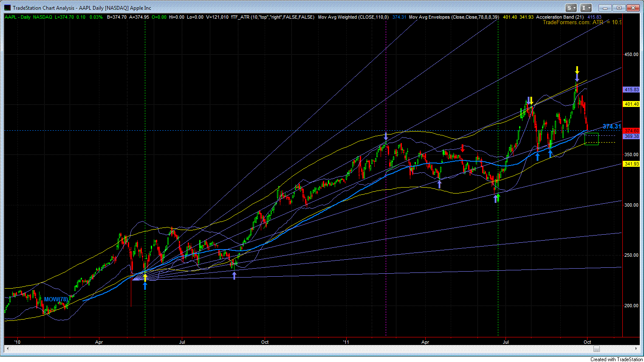
Task: Close the Chart Analysis window
Action: (x=633, y=8)
